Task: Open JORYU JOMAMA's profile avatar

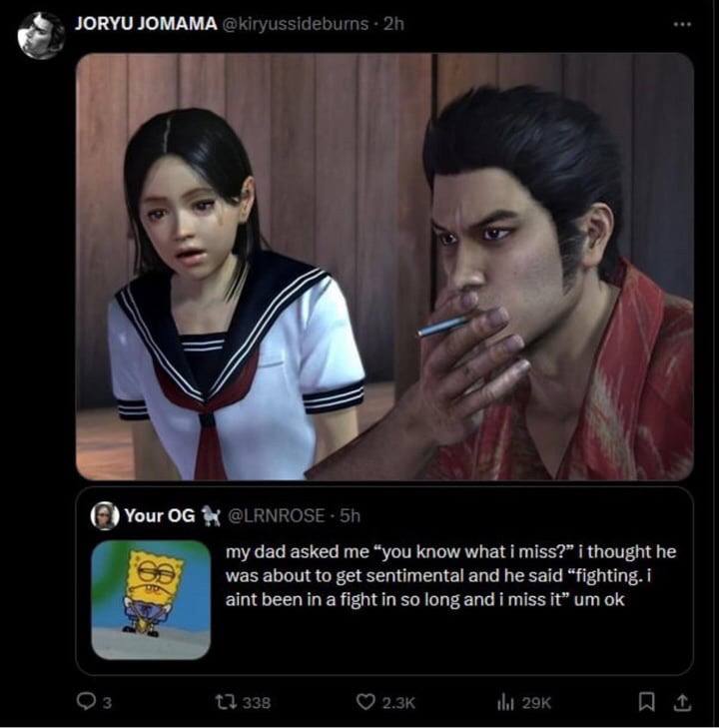Action: (x=41, y=36)
